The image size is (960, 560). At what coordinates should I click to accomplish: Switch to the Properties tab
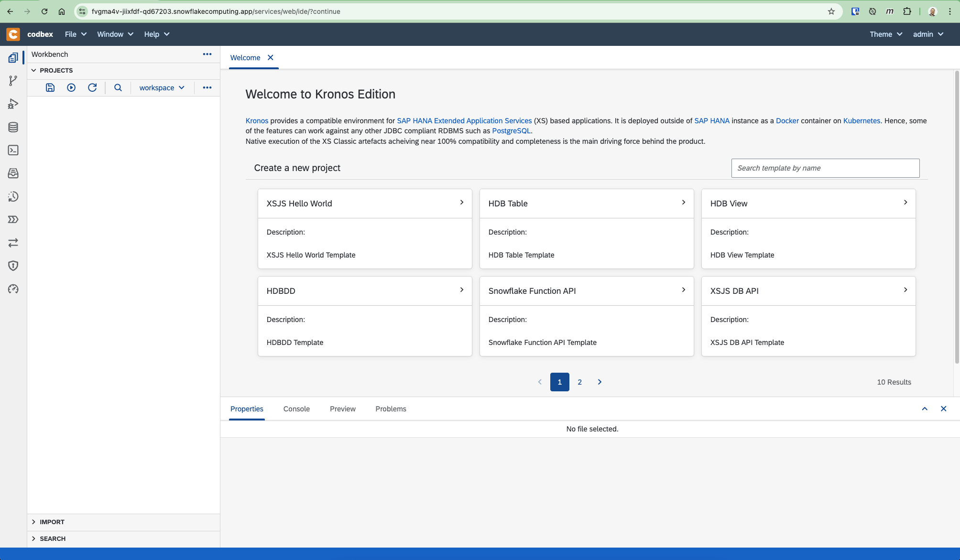247,409
